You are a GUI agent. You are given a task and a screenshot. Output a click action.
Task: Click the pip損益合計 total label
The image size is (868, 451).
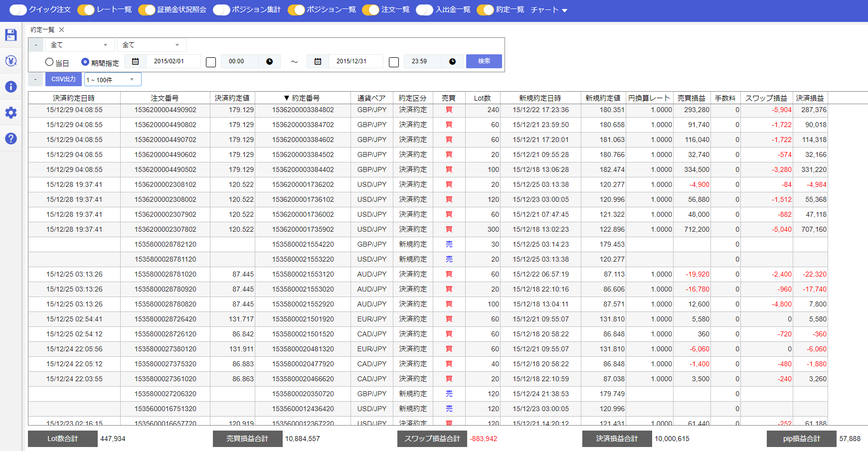pos(802,439)
